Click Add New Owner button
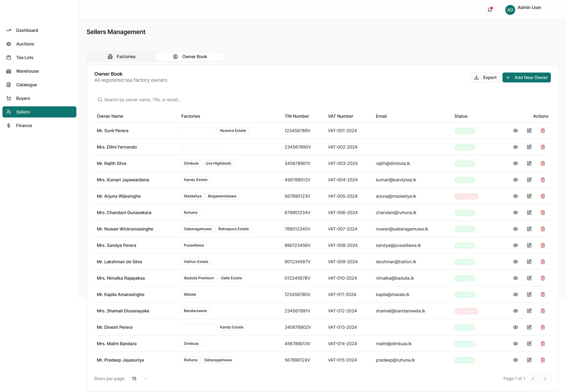Viewport: 566px width, 392px height. pyautogui.click(x=526, y=78)
